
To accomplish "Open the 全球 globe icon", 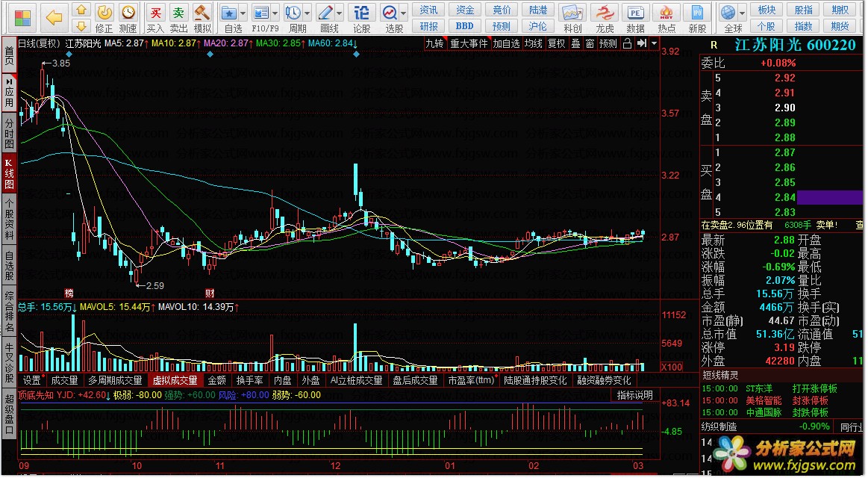I will (x=728, y=12).
